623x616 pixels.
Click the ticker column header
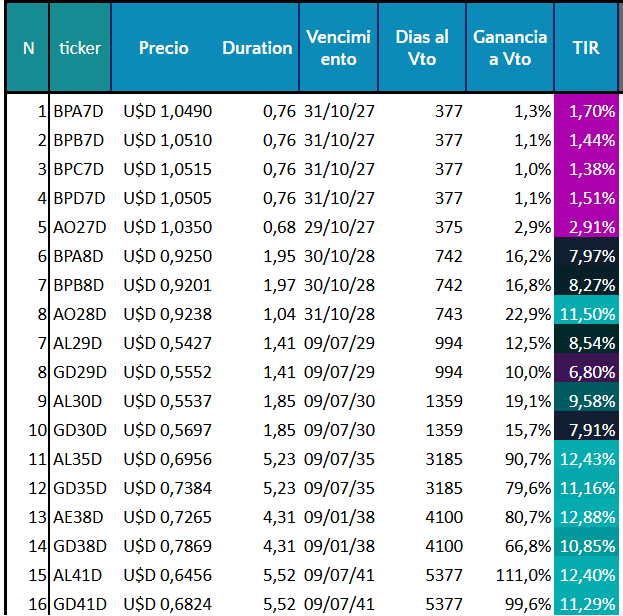80,48
